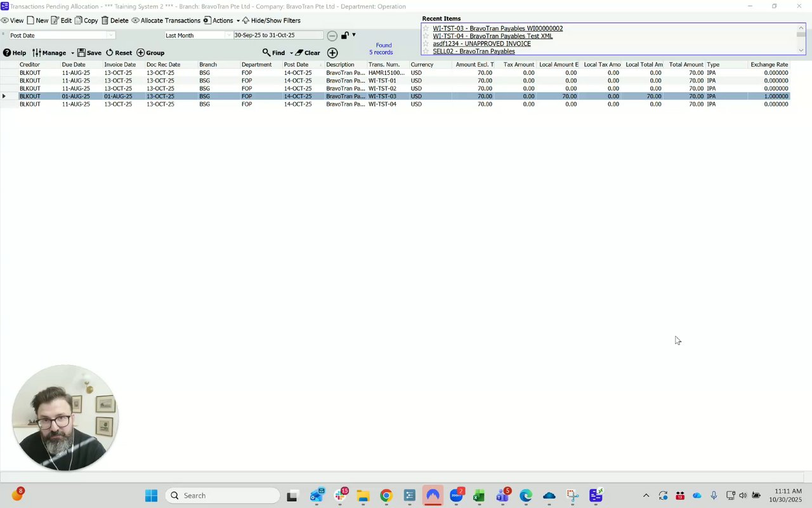Screen dimensions: 812x508
Task: Click Find to search records
Action: point(274,53)
